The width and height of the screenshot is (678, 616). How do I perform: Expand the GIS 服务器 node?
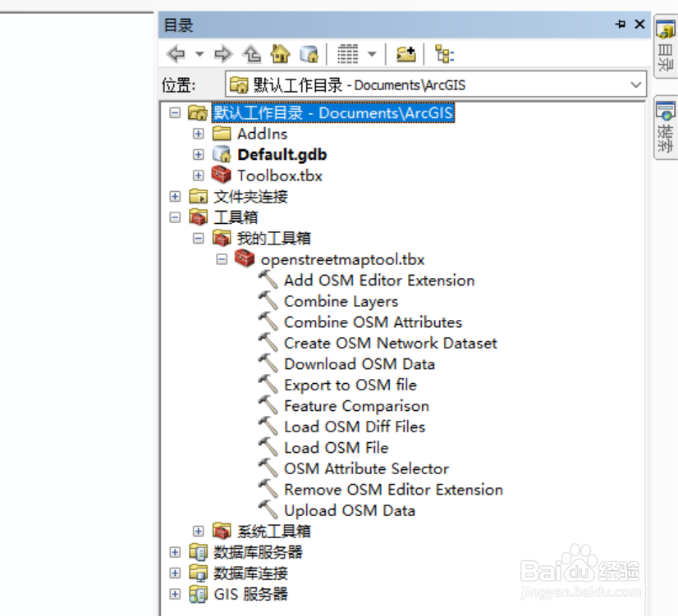(175, 594)
